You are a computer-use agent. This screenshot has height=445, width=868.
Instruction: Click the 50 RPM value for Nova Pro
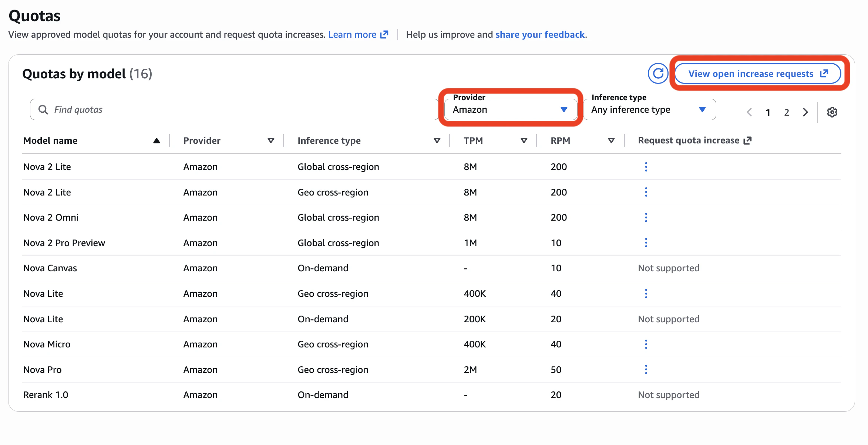[x=556, y=370]
